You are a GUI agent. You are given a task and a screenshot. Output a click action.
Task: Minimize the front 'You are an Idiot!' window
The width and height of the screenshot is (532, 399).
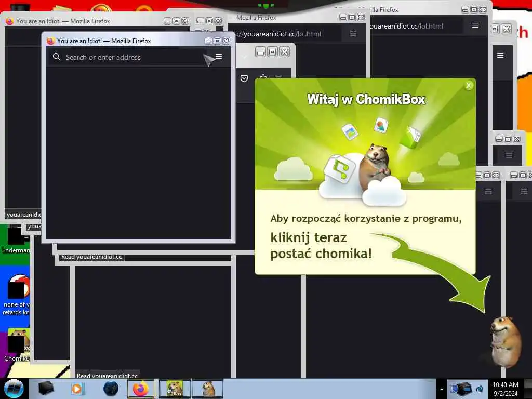pyautogui.click(x=209, y=41)
